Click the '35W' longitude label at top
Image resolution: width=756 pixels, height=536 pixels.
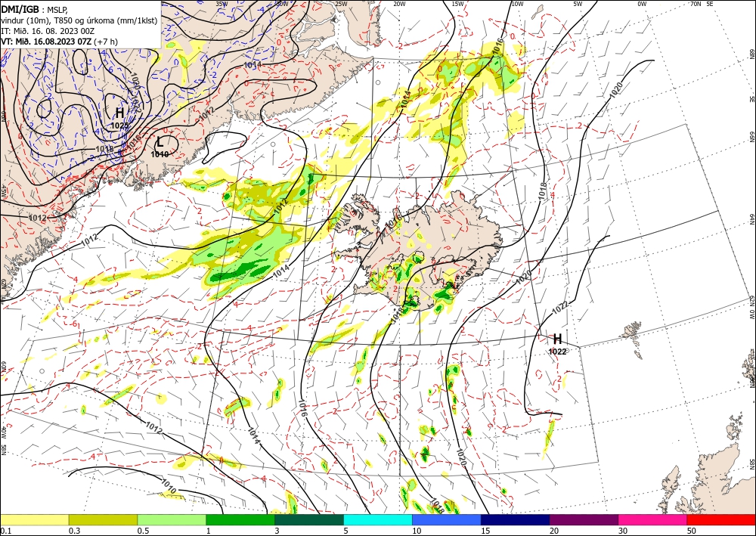(x=222, y=3)
